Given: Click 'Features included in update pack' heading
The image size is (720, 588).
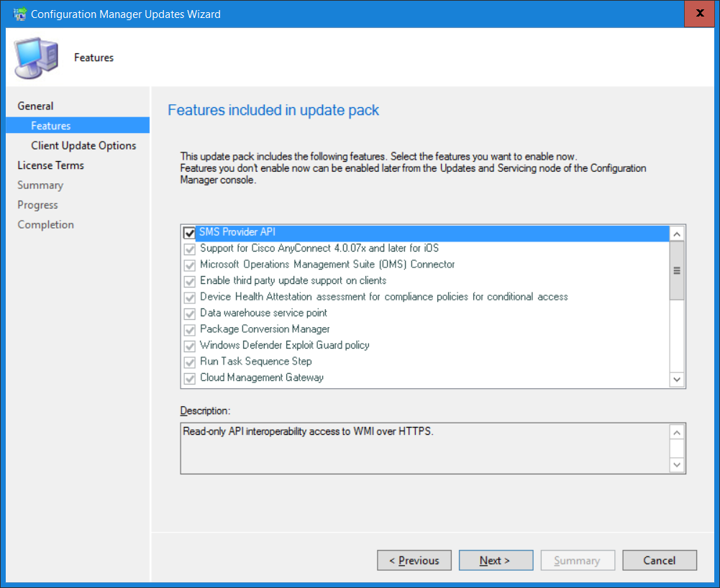Looking at the screenshot, I should (273, 110).
